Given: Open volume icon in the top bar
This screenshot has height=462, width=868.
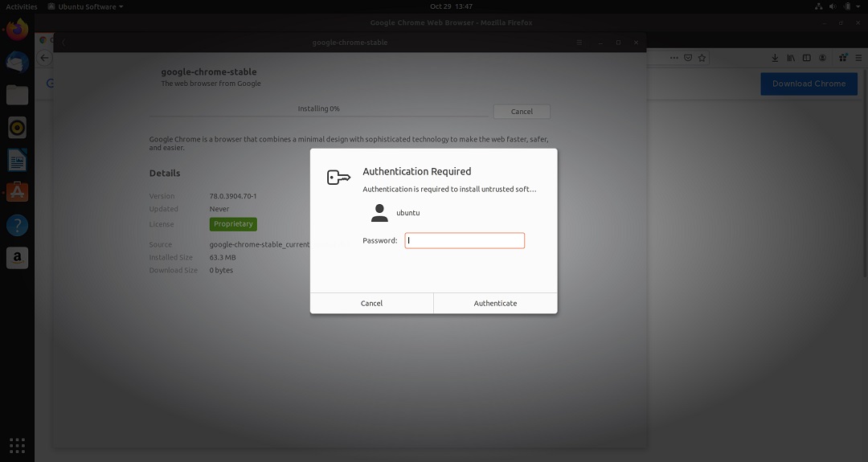Looking at the screenshot, I should (x=833, y=6).
